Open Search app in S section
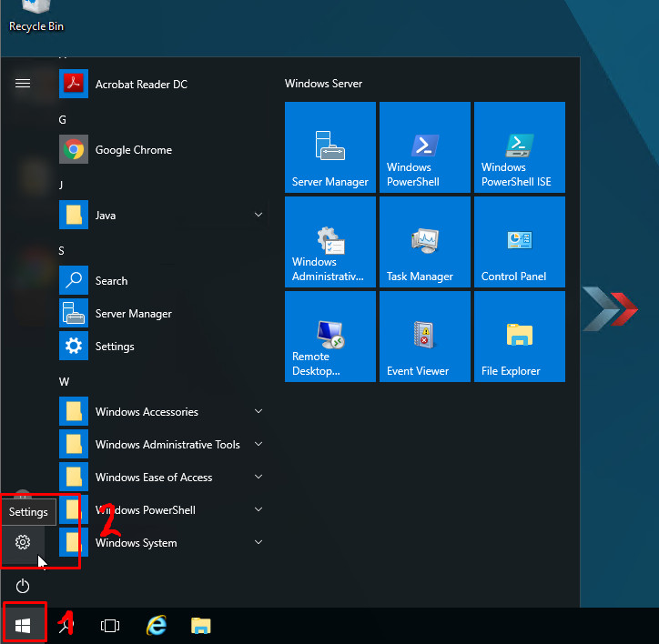 (162, 281)
